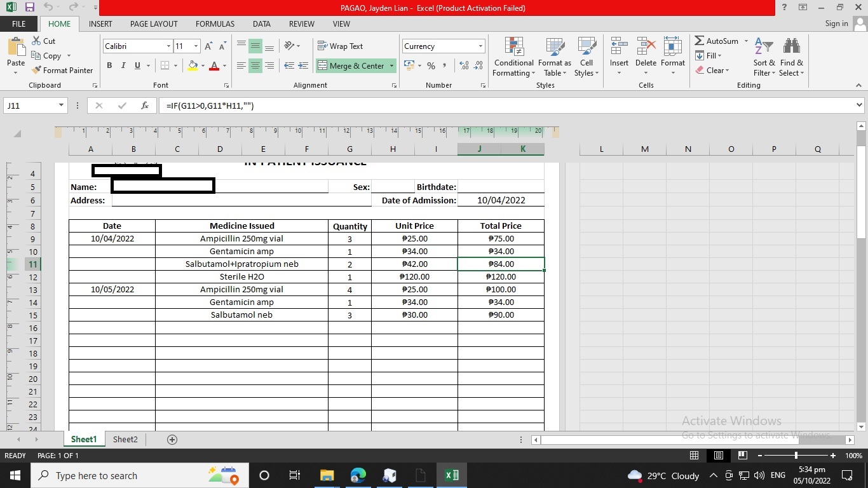
Task: Launch Microsoft Edge from the taskbar
Action: point(358,475)
